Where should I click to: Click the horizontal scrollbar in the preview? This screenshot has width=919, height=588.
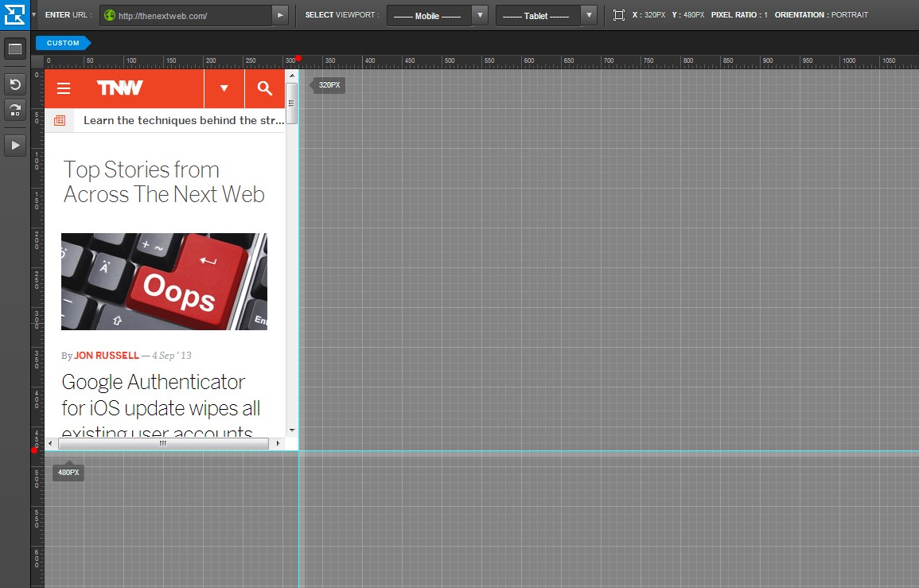(x=163, y=443)
